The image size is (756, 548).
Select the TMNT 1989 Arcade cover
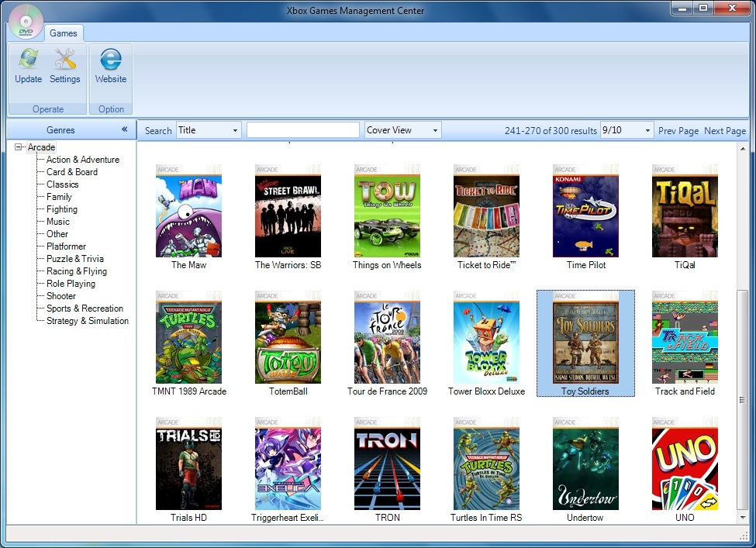tap(188, 337)
